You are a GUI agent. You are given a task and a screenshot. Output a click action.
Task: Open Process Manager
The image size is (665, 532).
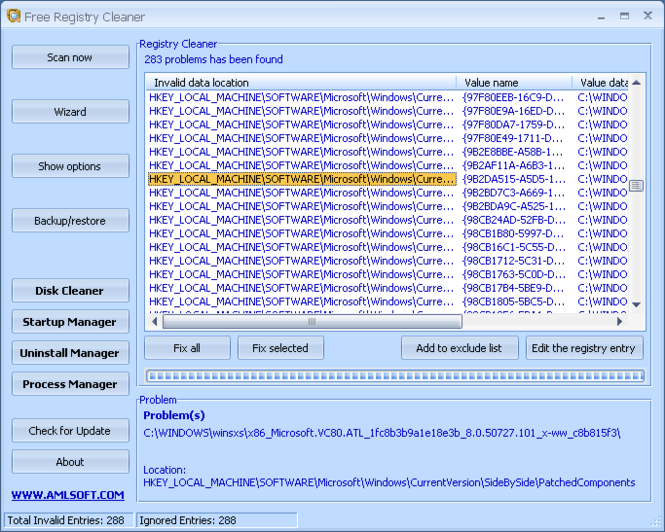click(x=70, y=384)
